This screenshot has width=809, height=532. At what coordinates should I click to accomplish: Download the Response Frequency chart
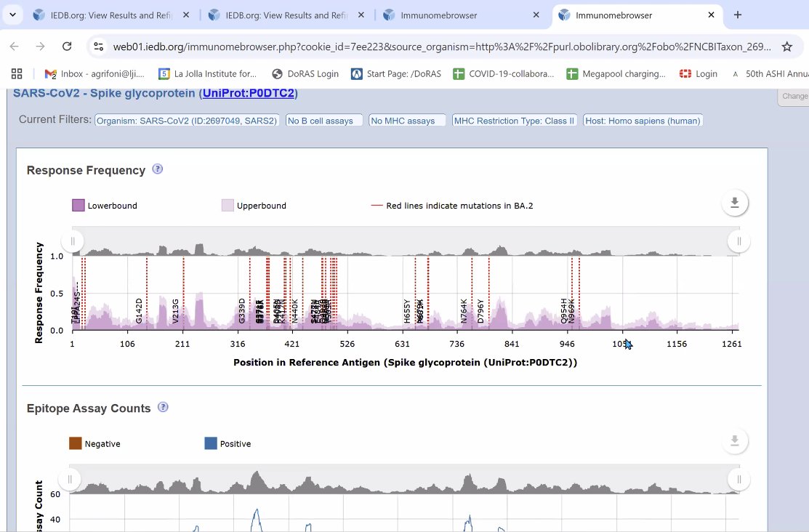pos(735,203)
